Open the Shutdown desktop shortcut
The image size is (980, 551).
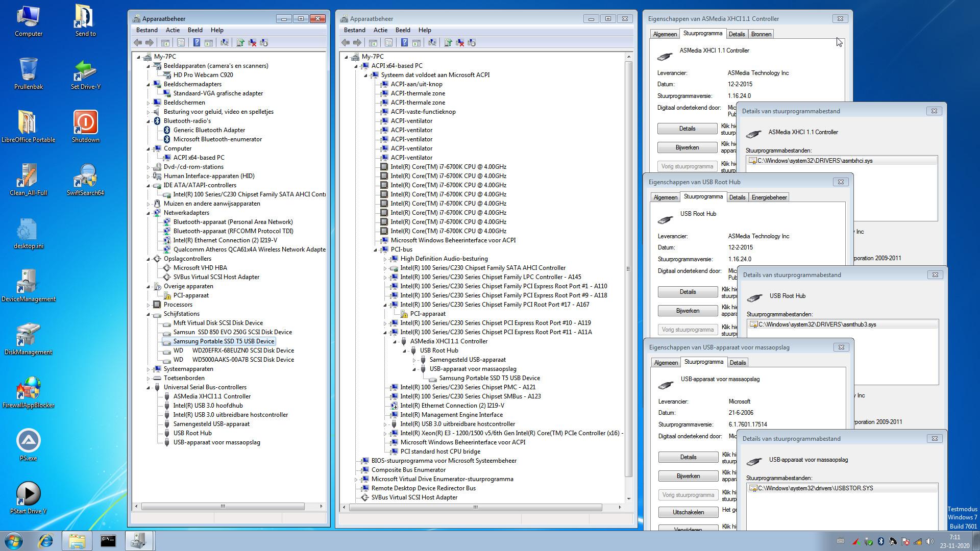click(x=85, y=126)
